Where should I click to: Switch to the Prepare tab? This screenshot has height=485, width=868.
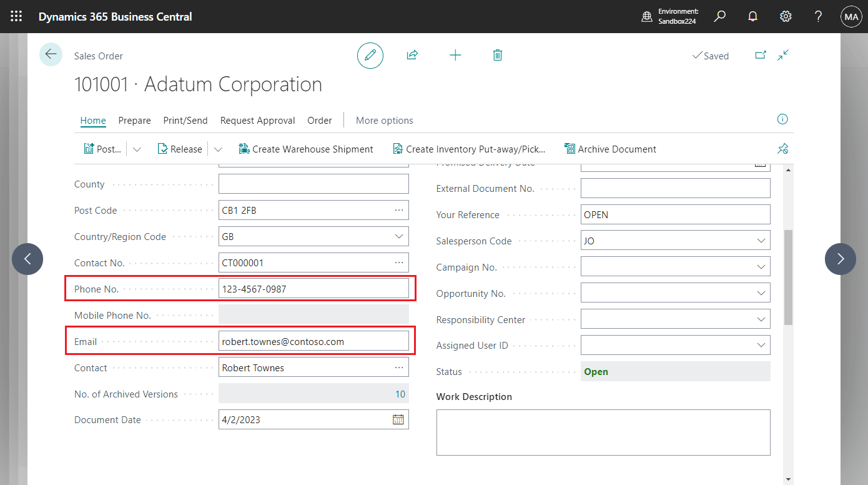click(x=134, y=120)
